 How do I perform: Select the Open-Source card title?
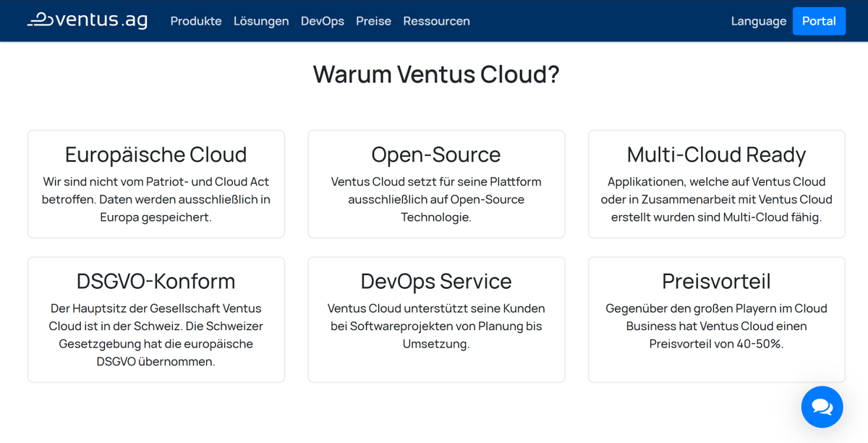pos(436,154)
